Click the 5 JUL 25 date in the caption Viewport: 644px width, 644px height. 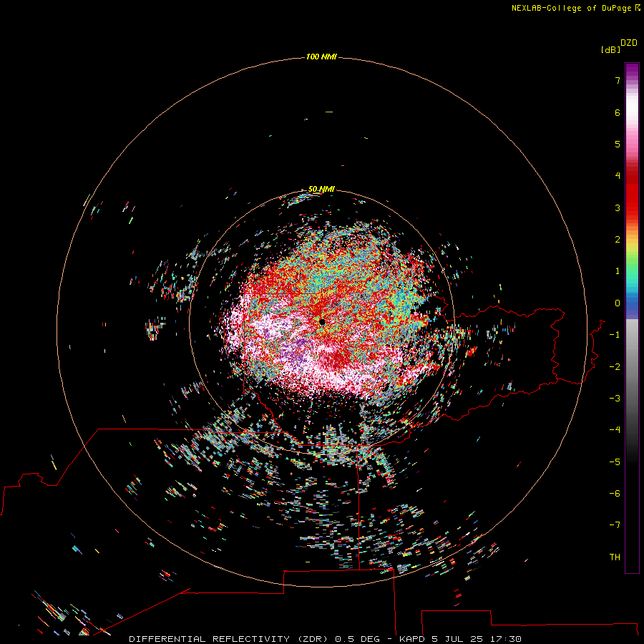[x=458, y=639]
